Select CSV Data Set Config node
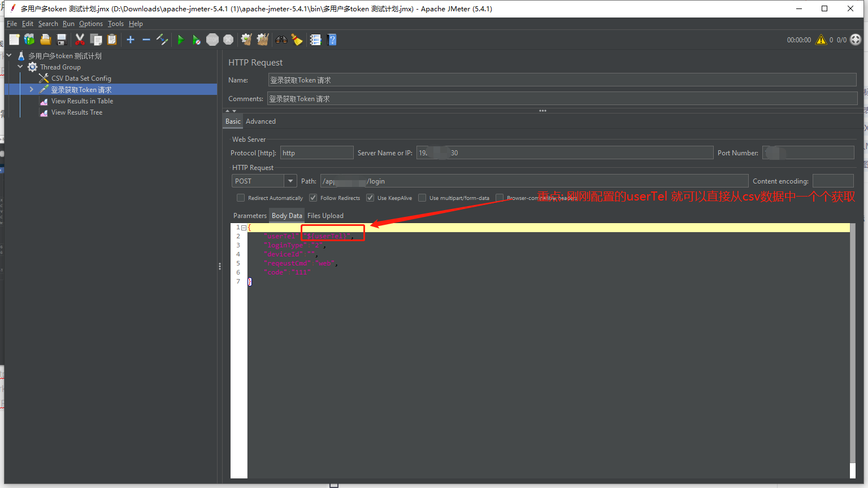The width and height of the screenshot is (868, 488). [81, 79]
